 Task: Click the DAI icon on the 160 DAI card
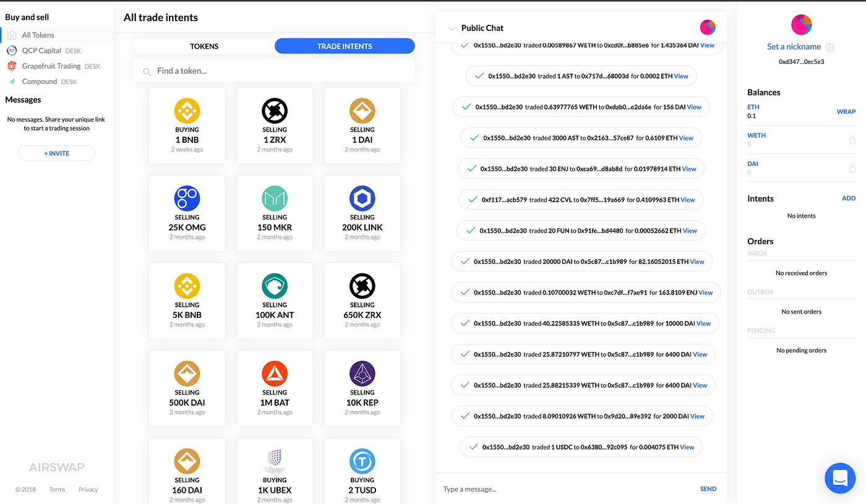pos(187,461)
